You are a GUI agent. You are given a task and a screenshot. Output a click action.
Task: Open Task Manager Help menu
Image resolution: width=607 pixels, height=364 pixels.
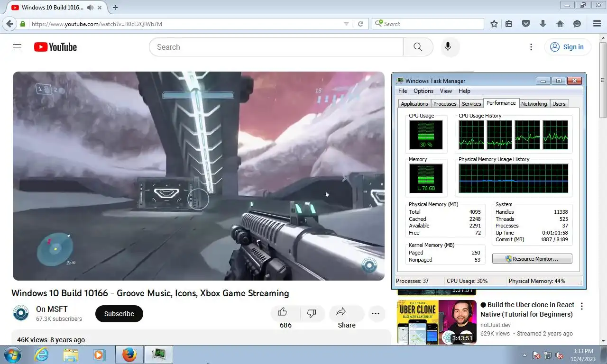click(x=464, y=91)
